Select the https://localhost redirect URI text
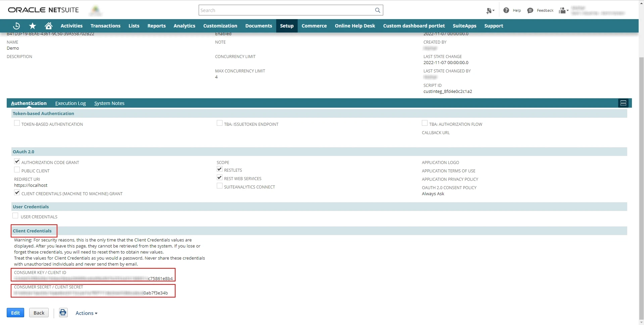The image size is (644, 325). coord(31,185)
